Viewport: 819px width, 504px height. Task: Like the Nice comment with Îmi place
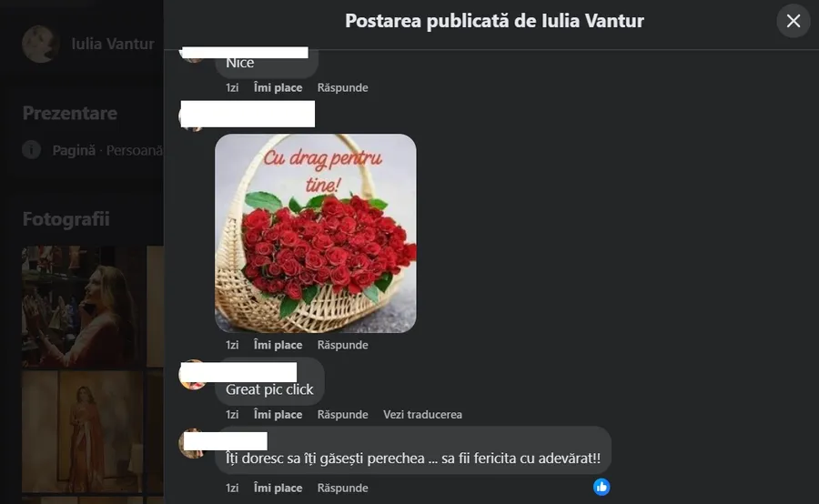point(278,87)
